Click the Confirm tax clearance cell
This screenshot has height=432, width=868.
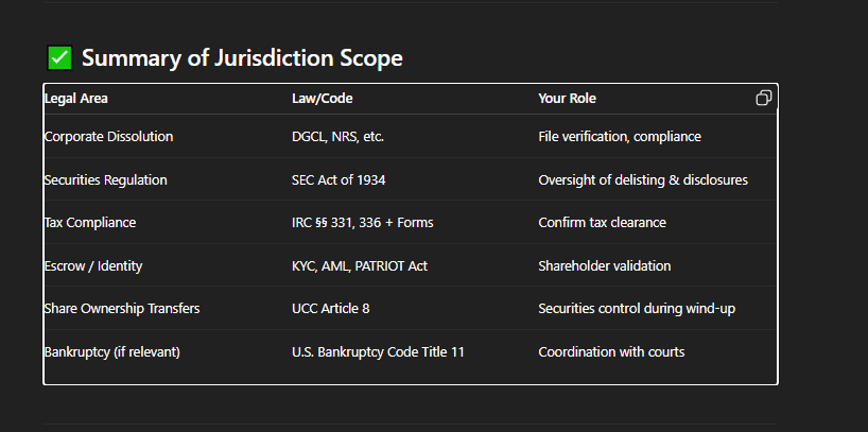(602, 223)
